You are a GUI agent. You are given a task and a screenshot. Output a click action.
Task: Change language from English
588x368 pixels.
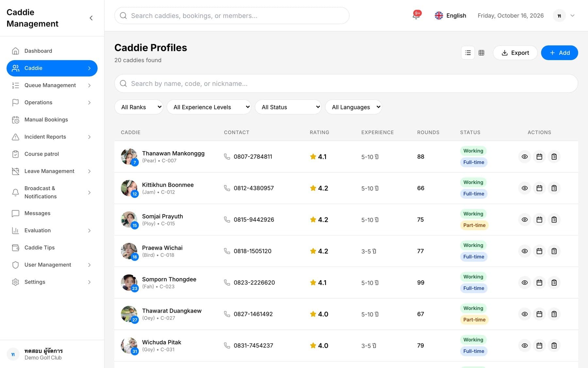point(450,15)
